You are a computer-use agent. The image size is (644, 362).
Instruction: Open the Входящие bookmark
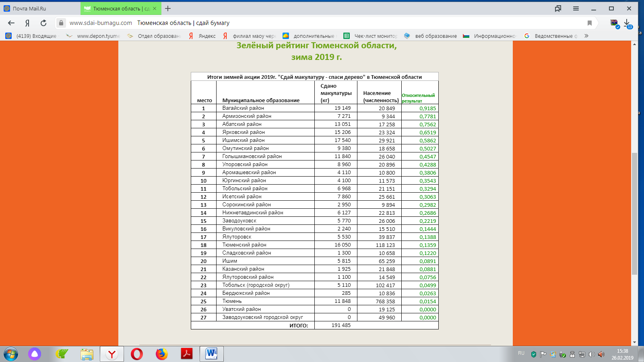32,36
